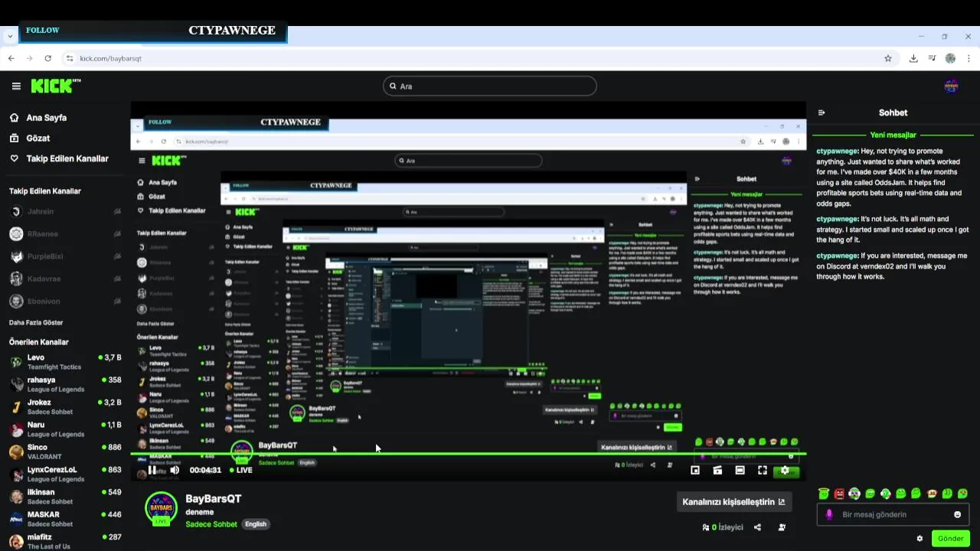Collapse the Sohbet chat panel
The width and height of the screenshot is (980, 551).
coord(822,112)
